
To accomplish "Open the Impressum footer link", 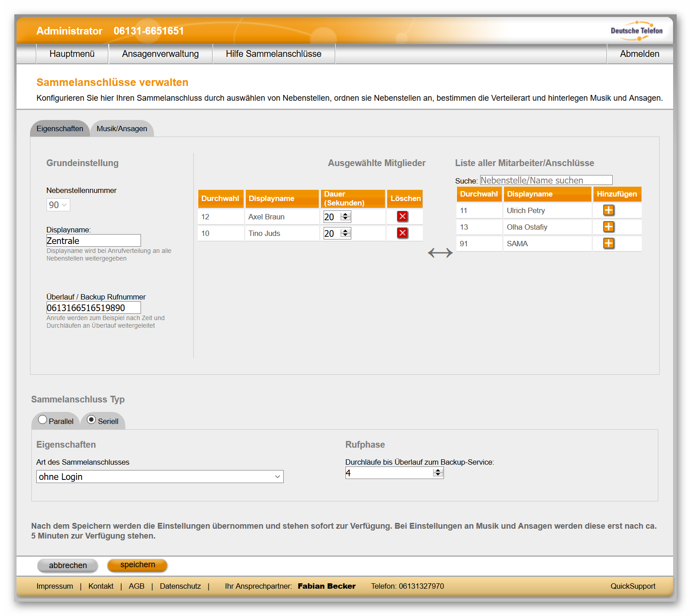I will coord(55,586).
